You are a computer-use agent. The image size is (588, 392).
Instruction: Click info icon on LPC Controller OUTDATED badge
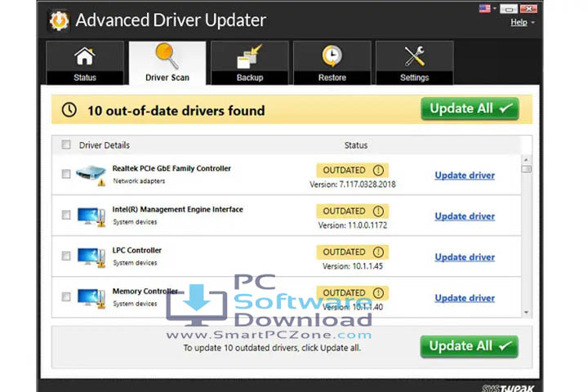click(378, 252)
